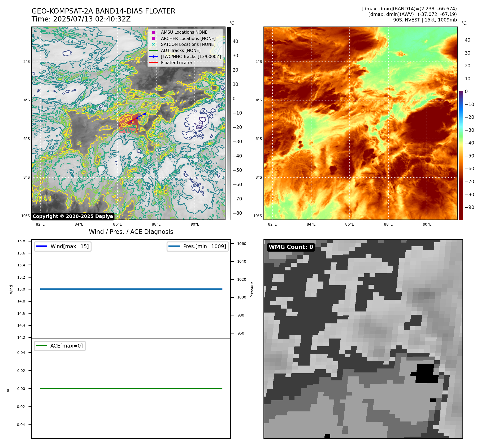Click the '2°S' label beside the left map
481x448 pixels.
[27, 62]
